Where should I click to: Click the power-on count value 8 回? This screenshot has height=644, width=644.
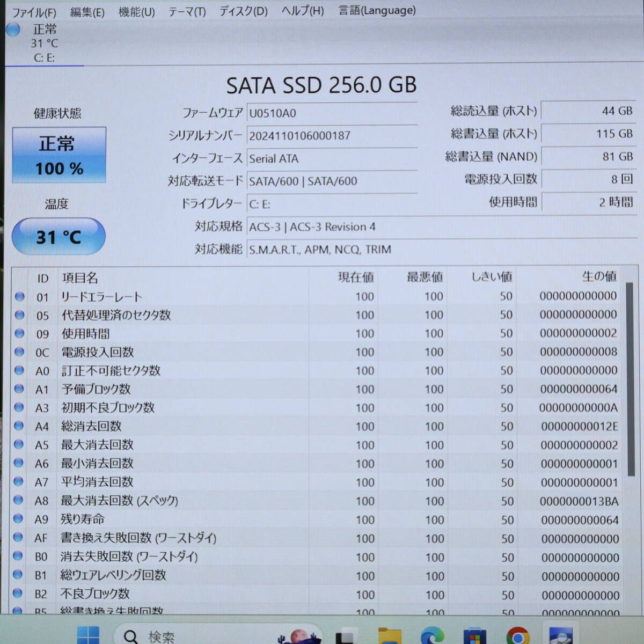tap(589, 179)
